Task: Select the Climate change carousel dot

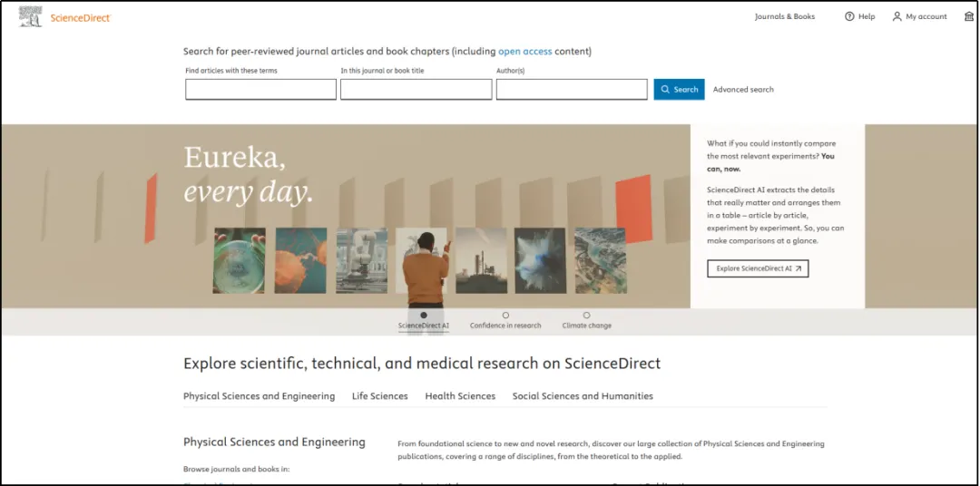Action: click(586, 316)
